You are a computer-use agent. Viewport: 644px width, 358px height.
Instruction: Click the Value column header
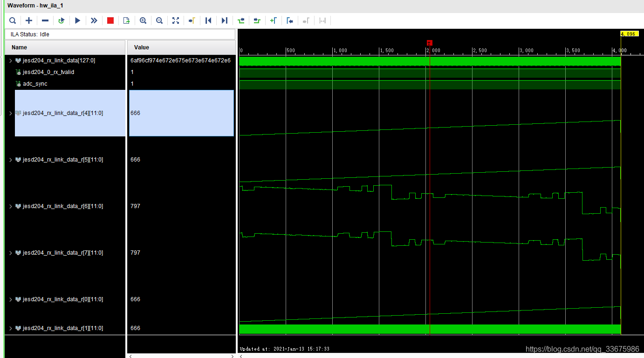tap(182, 47)
